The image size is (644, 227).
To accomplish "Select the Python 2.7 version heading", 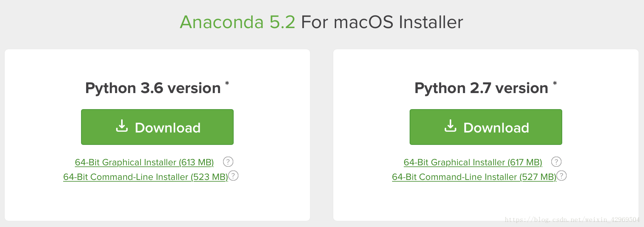I will [481, 88].
